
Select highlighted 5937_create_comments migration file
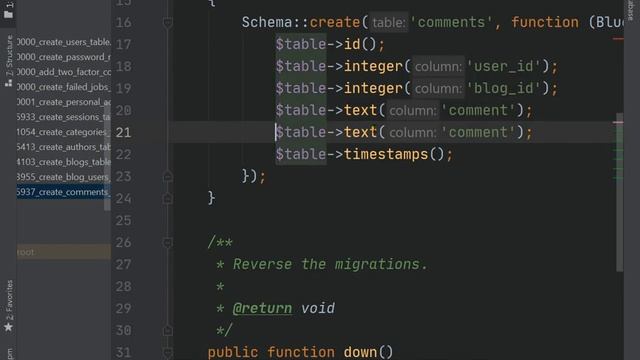[x=64, y=192]
